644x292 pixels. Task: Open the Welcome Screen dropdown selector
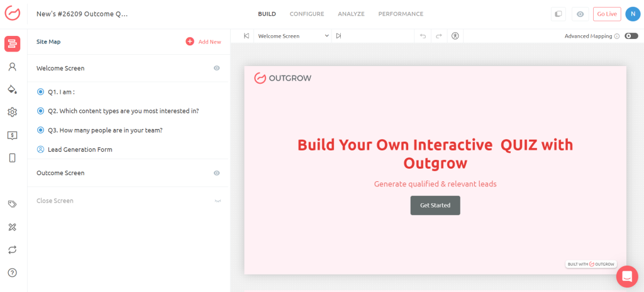pyautogui.click(x=292, y=36)
